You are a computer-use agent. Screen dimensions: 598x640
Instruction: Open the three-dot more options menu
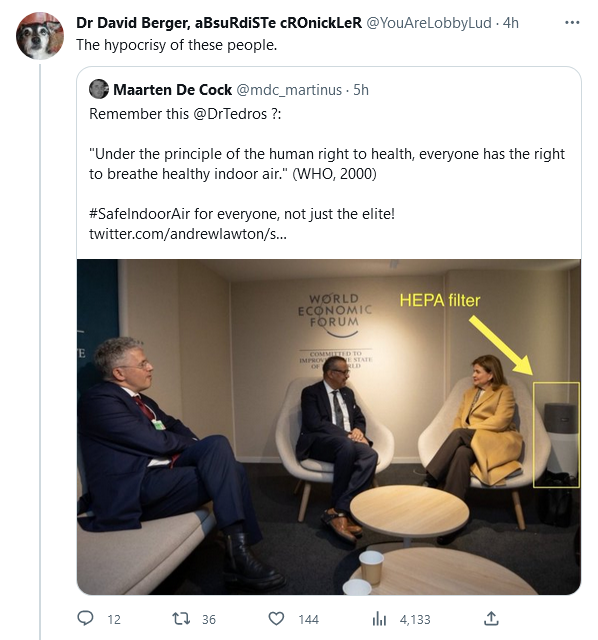tap(572, 22)
